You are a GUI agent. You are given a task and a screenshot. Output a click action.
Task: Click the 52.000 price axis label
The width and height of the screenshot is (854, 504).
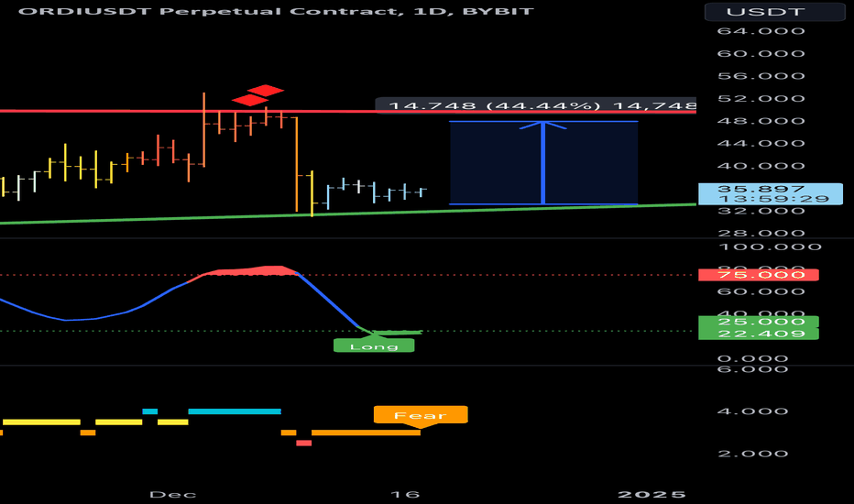(x=761, y=99)
